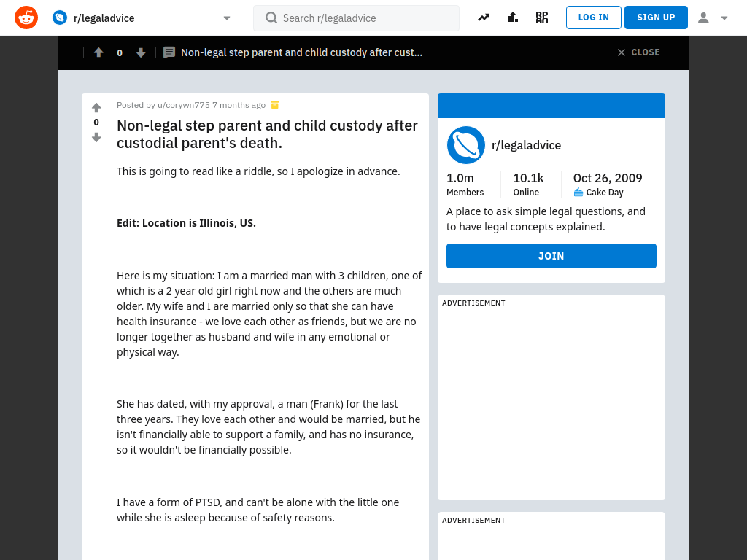Click the LOG IN button
This screenshot has width=747, height=560.
pos(594,17)
